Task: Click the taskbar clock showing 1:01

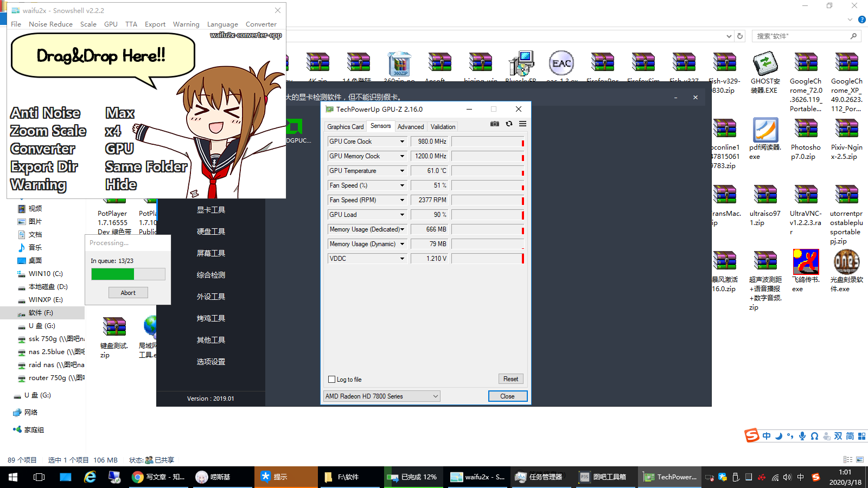Action: (x=845, y=472)
